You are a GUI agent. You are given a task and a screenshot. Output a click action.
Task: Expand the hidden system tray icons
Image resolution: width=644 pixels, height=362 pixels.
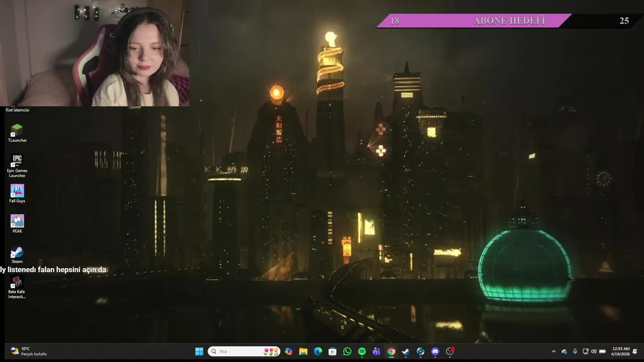[554, 351]
